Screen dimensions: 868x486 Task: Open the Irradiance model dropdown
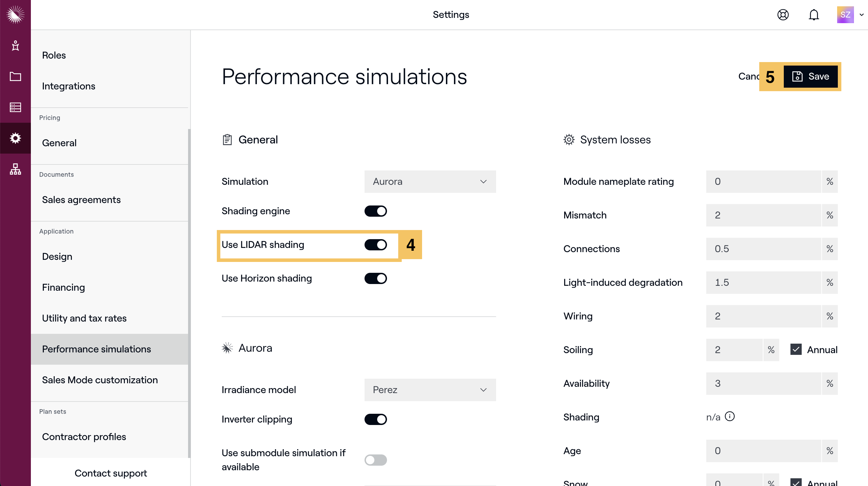pyautogui.click(x=430, y=390)
